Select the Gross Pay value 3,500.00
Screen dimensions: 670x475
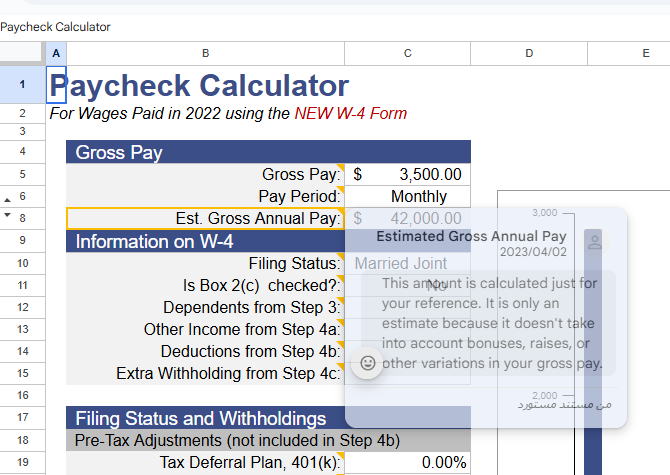click(x=408, y=174)
